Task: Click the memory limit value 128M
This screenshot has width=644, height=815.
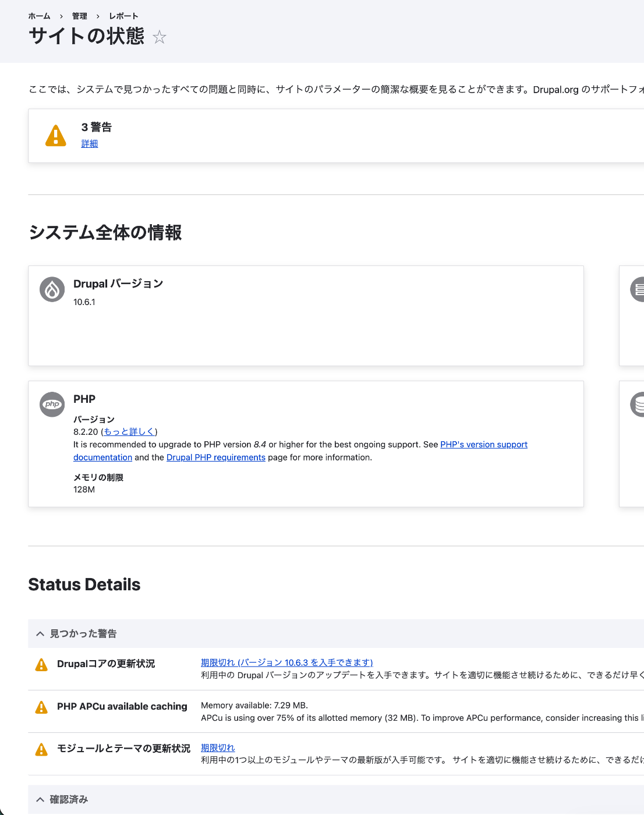Action: 84,490
